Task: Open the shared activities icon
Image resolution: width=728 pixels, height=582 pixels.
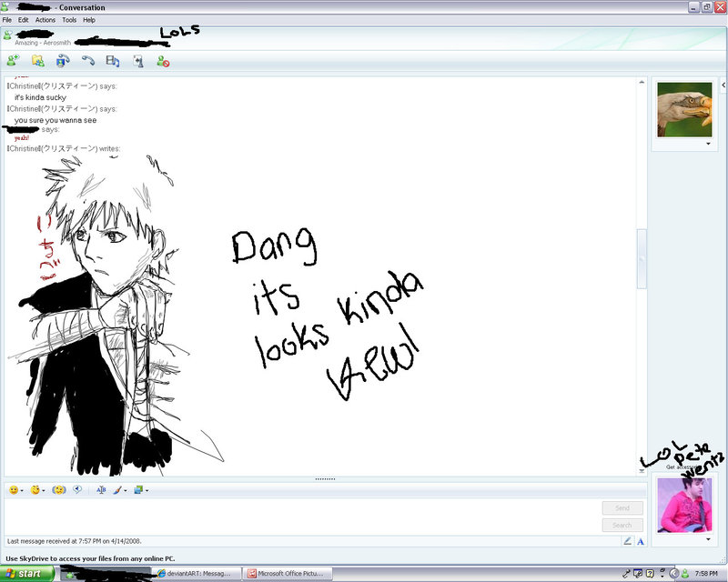Action: (114, 60)
